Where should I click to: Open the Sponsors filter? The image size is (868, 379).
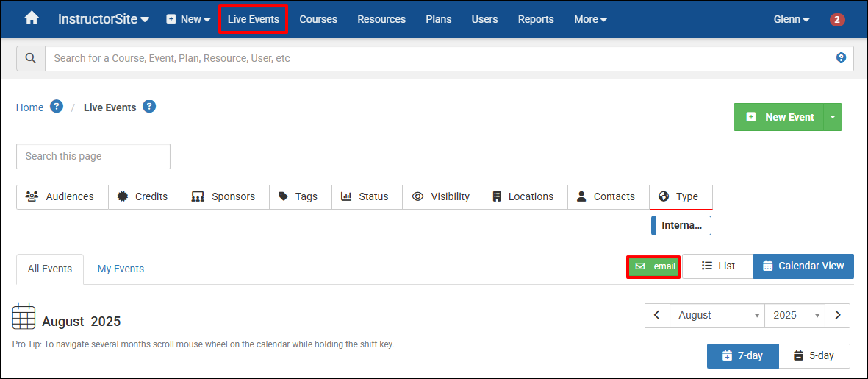pyautogui.click(x=226, y=196)
